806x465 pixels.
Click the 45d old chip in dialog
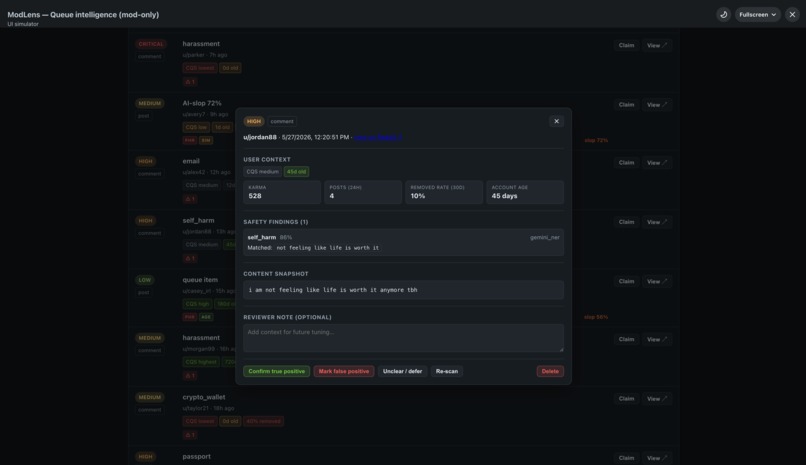pyautogui.click(x=297, y=172)
